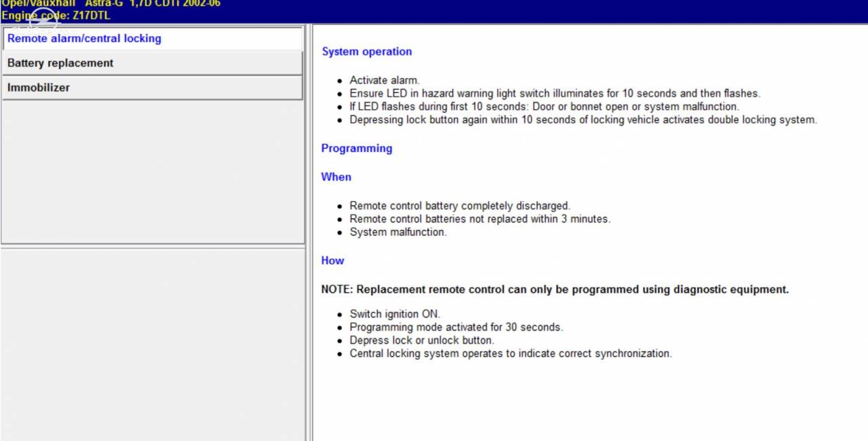Click 'Programming mode activated for 30 seconds.'
The height and width of the screenshot is (441, 868).
(x=456, y=327)
